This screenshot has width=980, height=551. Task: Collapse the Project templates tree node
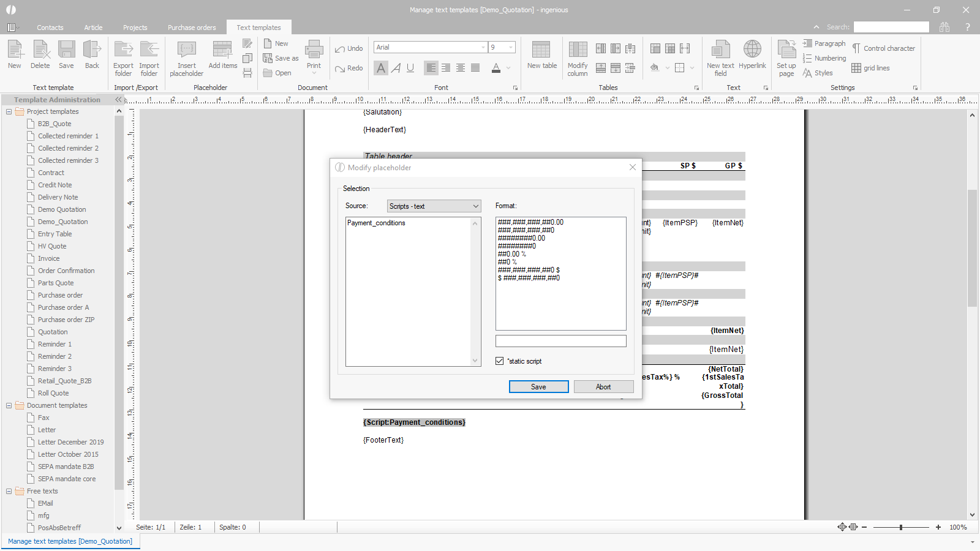coord(9,111)
